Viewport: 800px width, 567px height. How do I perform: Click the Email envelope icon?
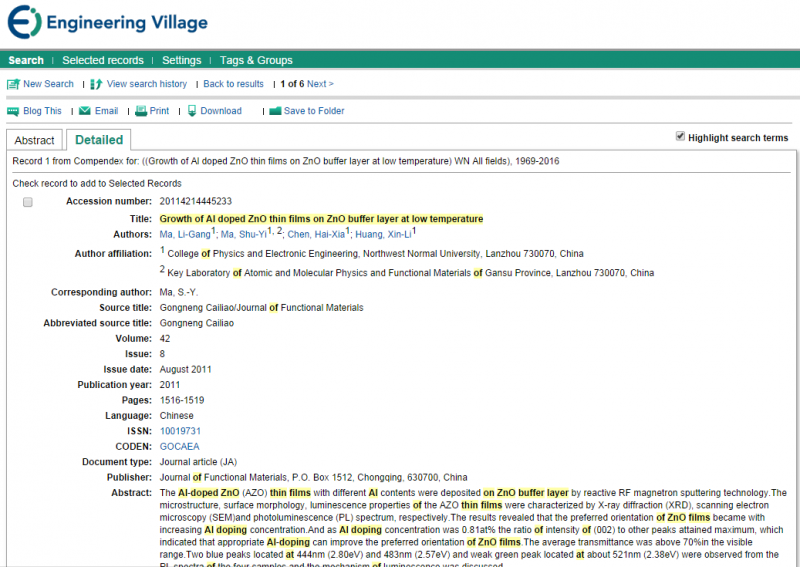pos(85,111)
